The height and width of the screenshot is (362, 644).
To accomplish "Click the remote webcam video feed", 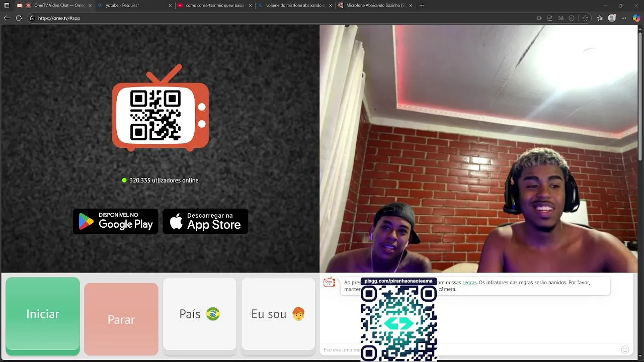I will pos(478,149).
